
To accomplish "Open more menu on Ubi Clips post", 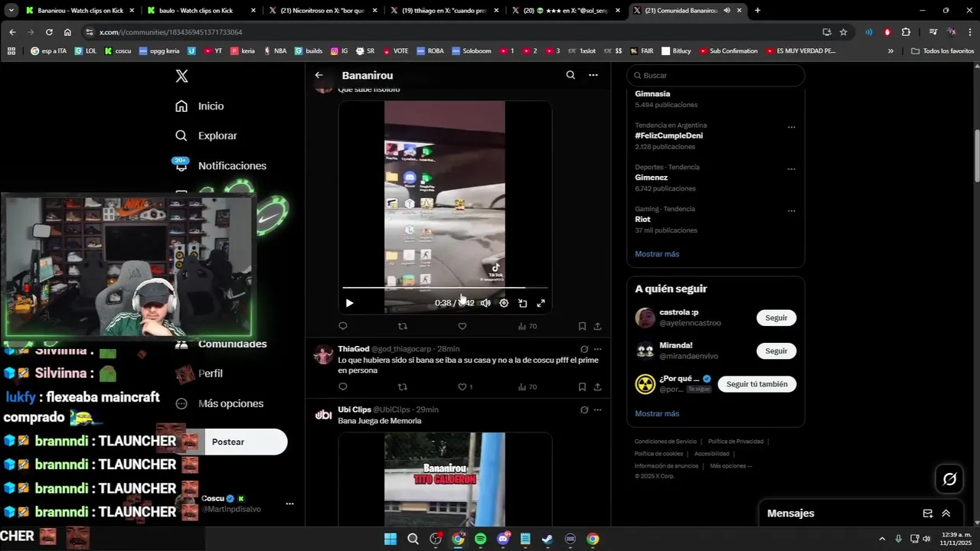I will (x=597, y=410).
